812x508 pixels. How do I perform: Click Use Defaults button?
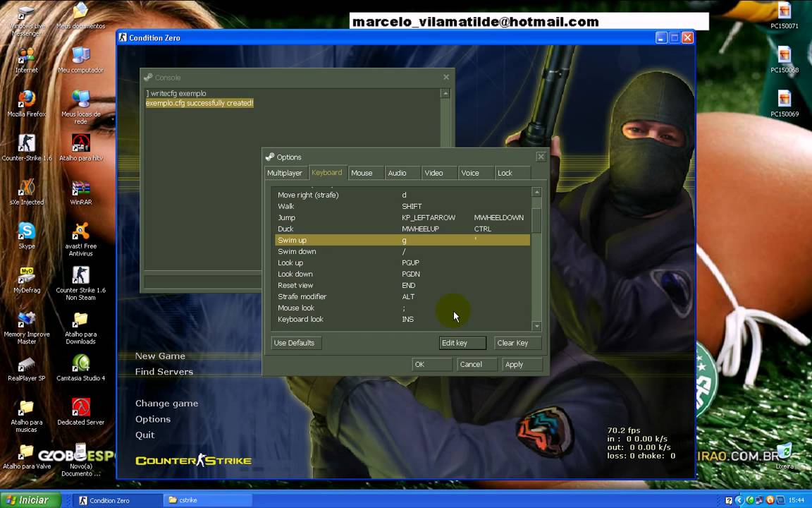pyautogui.click(x=296, y=343)
